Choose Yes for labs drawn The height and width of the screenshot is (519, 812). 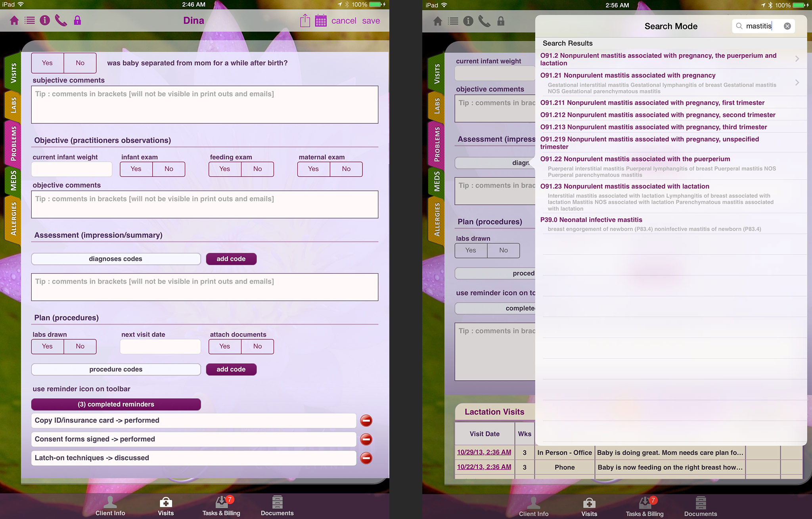(47, 346)
